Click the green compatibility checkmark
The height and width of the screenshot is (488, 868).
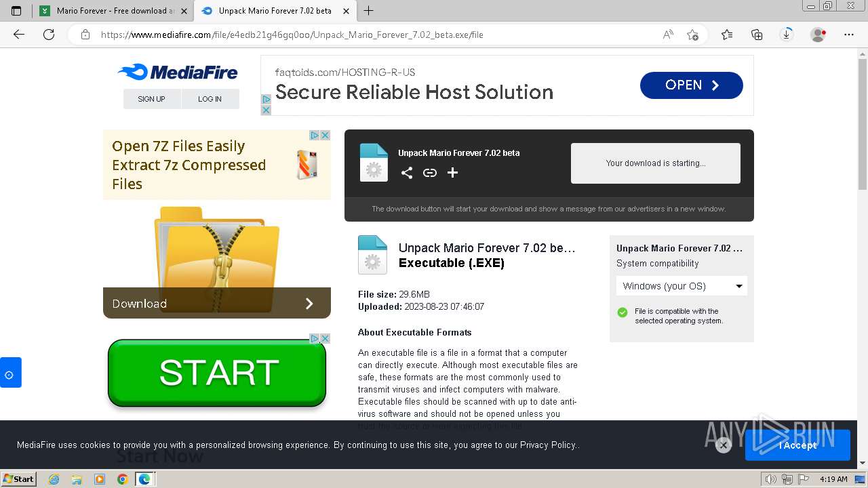[623, 312]
